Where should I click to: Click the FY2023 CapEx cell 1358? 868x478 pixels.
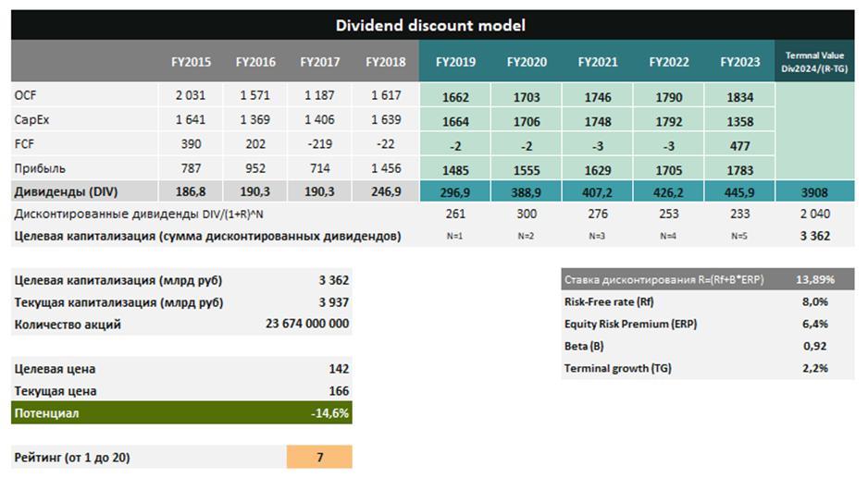point(739,121)
